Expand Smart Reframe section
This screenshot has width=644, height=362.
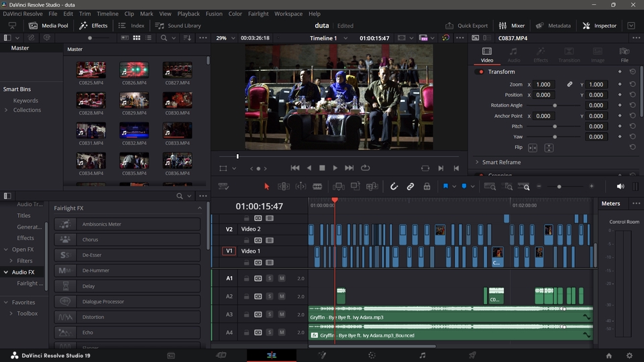click(x=477, y=162)
